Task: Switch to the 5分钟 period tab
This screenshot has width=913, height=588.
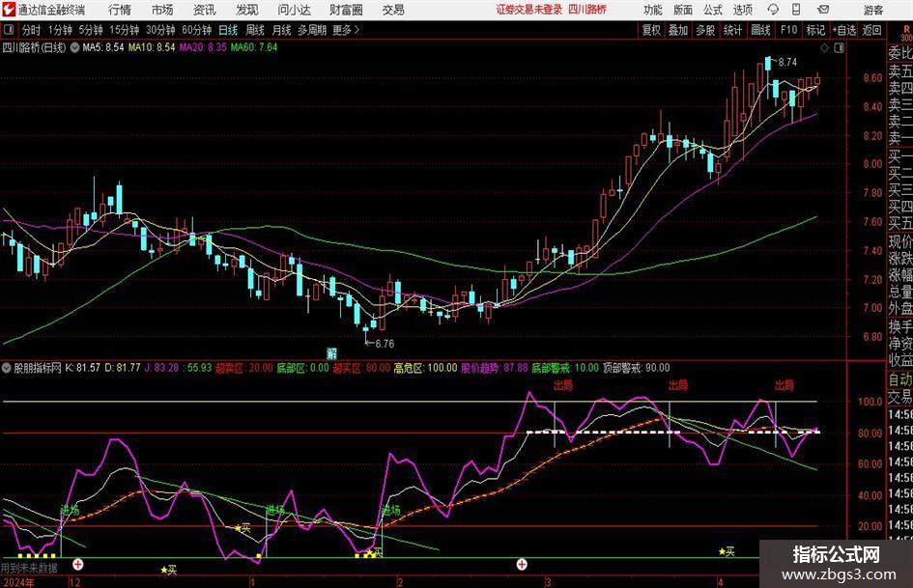Action: point(91,30)
